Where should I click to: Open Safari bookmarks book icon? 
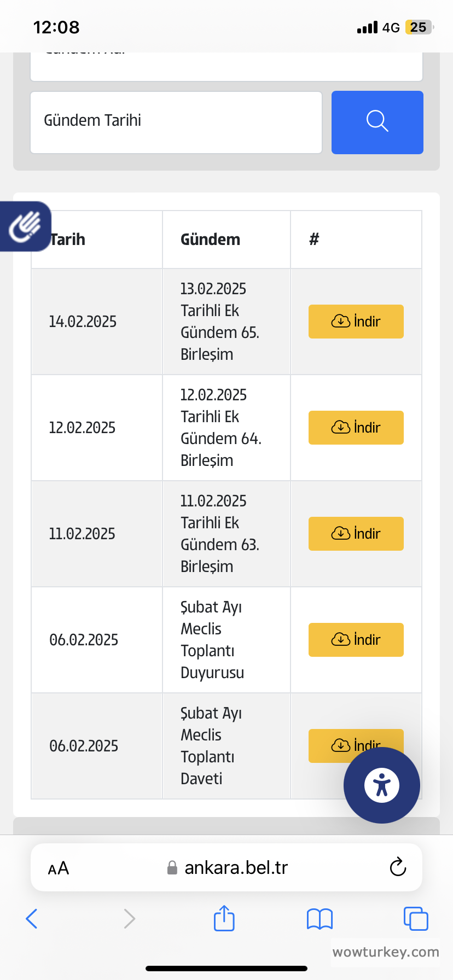click(x=320, y=919)
